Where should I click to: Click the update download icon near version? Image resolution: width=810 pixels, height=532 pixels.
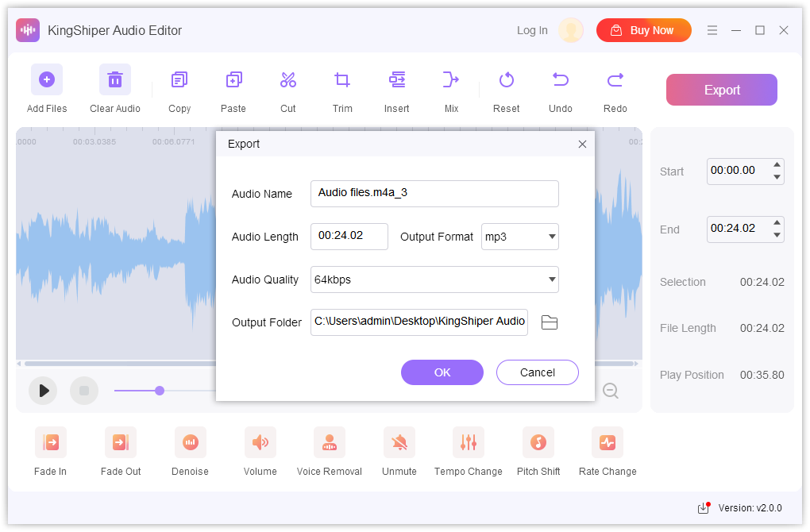[x=704, y=507]
